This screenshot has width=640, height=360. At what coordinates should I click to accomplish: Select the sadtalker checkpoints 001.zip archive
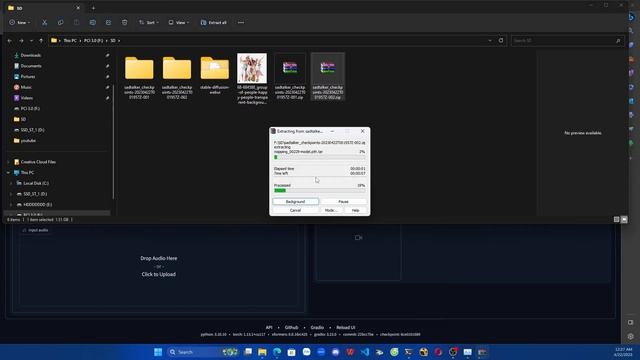coord(290,77)
